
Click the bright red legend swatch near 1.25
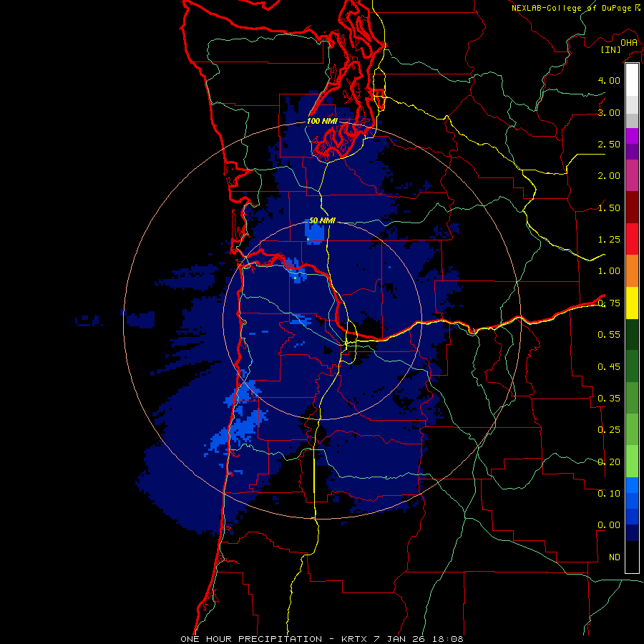tap(632, 239)
